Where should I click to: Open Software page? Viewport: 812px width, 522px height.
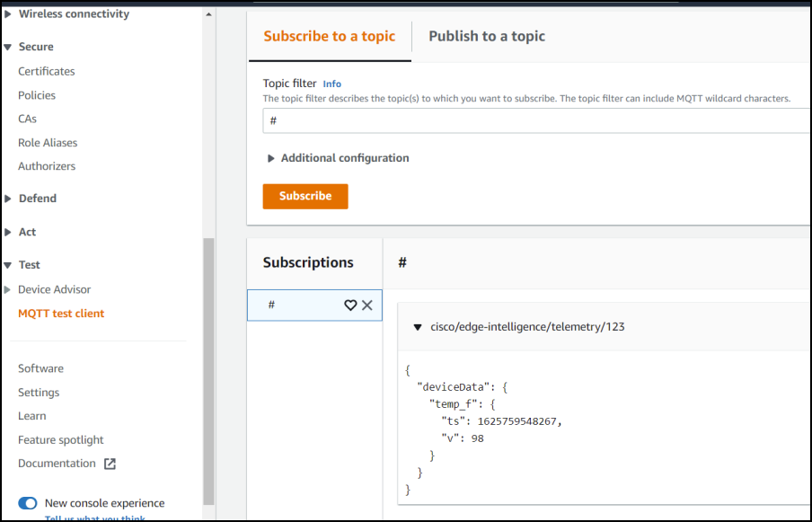point(41,368)
